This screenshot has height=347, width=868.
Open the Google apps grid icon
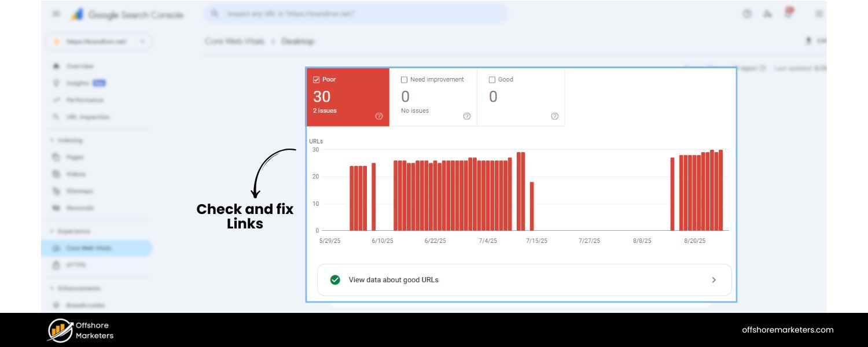click(819, 14)
